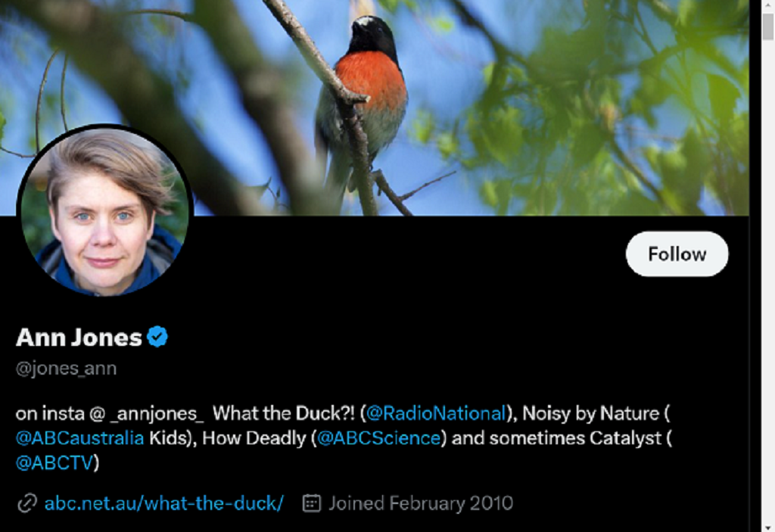775x532 pixels.
Task: Open abc.net.au/what-the-duck/ website link
Action: click(163, 503)
